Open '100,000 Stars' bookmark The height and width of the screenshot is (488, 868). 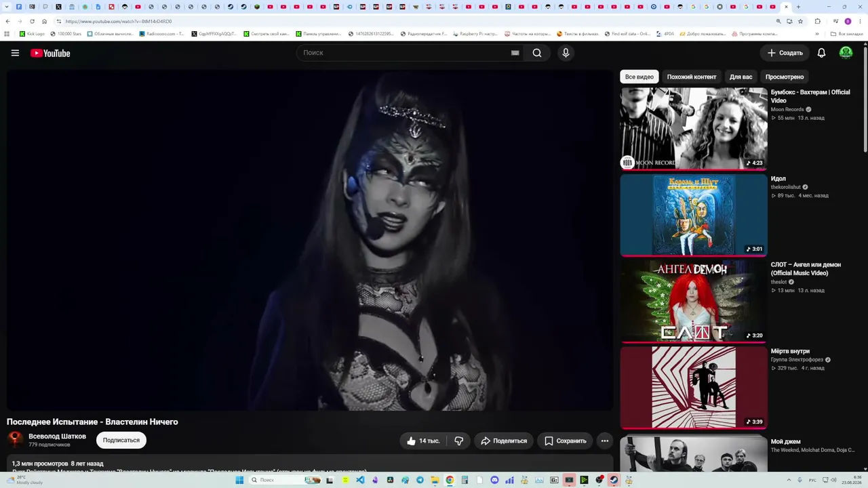(x=65, y=33)
